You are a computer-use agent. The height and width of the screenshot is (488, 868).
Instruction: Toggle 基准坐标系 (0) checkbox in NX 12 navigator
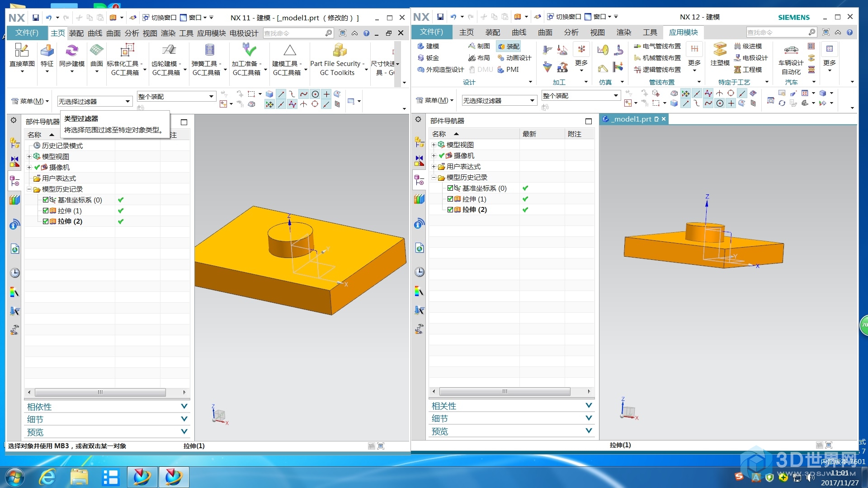pyautogui.click(x=450, y=188)
